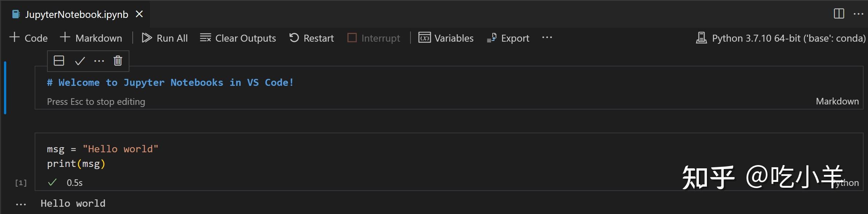Add a new Code cell
Image resolution: width=868 pixels, height=214 pixels.
pyautogui.click(x=28, y=38)
